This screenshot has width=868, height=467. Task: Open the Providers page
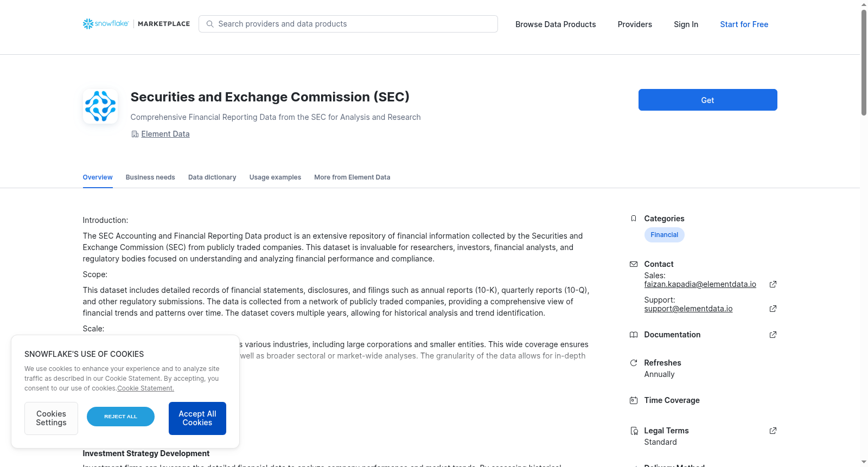635,24
